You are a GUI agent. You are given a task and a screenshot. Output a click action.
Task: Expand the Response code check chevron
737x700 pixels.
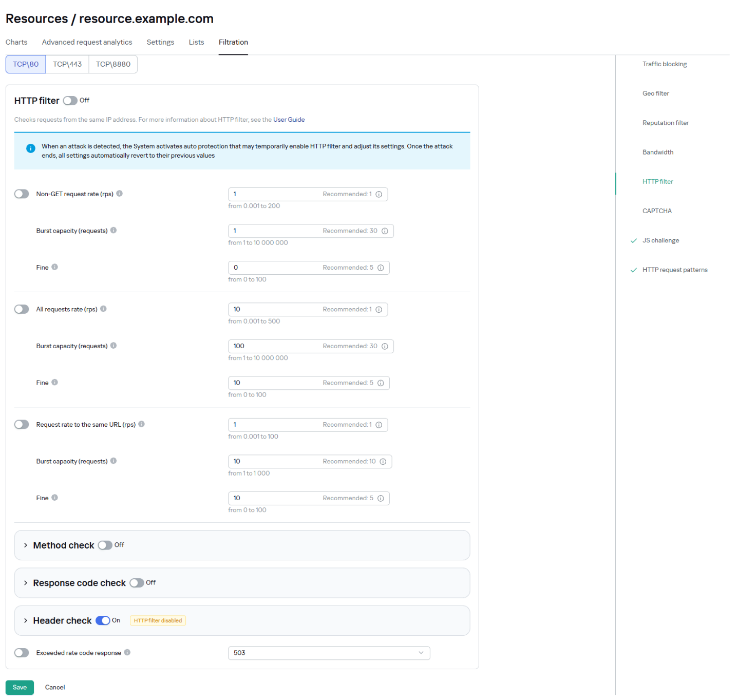coord(26,583)
